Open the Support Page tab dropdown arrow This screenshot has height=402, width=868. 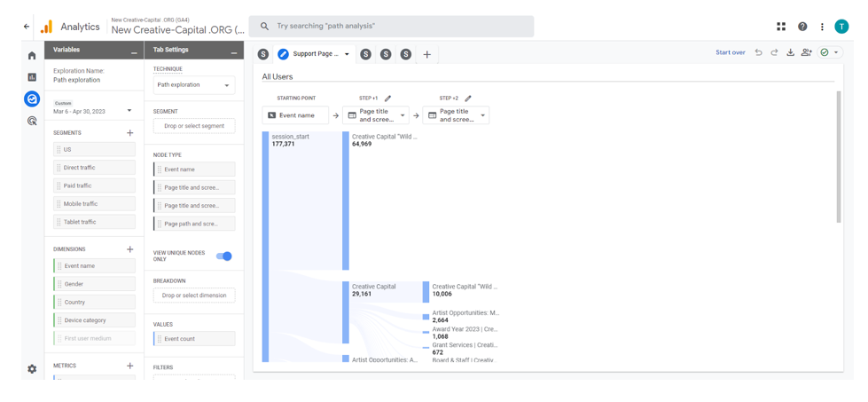(347, 54)
